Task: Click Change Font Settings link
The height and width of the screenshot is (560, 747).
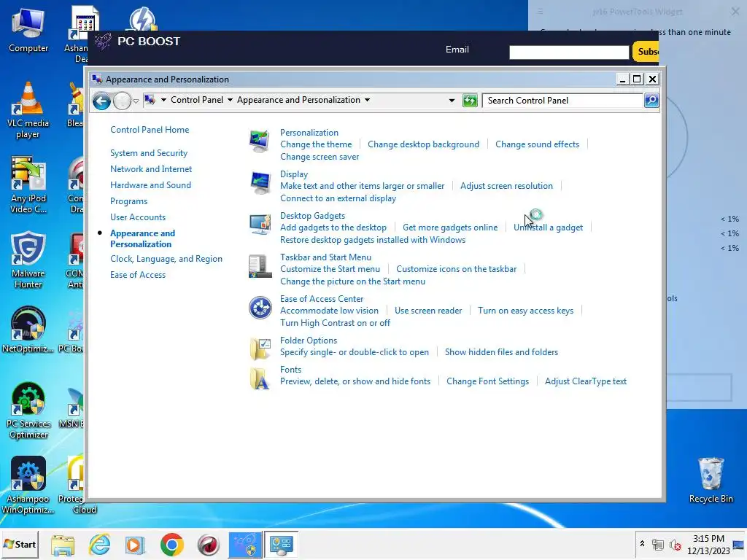Action: (487, 381)
